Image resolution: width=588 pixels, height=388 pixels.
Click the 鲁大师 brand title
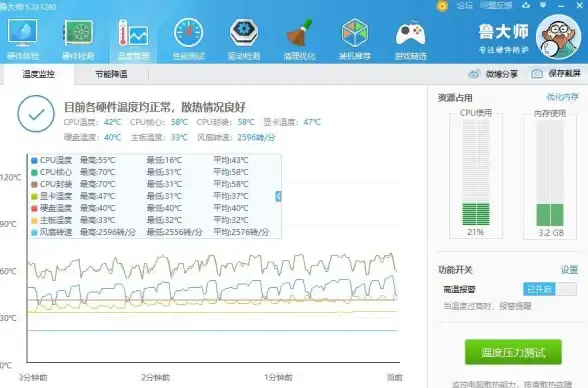[x=503, y=31]
